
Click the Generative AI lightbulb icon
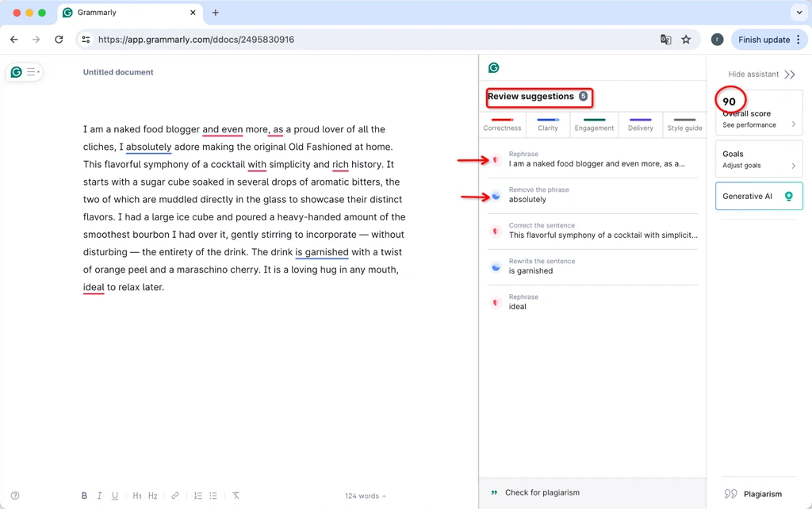789,196
